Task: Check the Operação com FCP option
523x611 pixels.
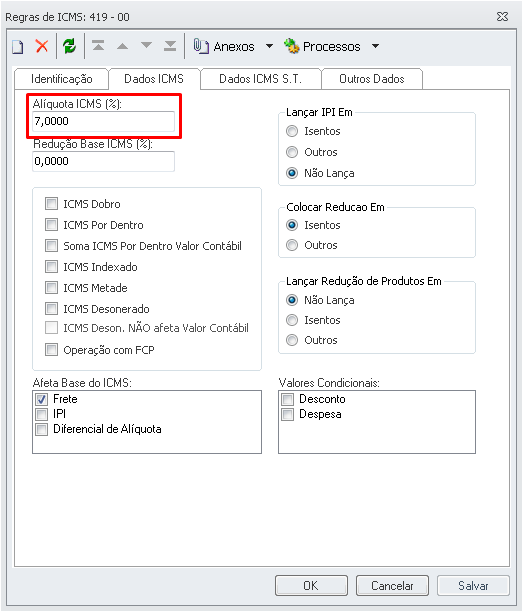Action: click(x=51, y=350)
